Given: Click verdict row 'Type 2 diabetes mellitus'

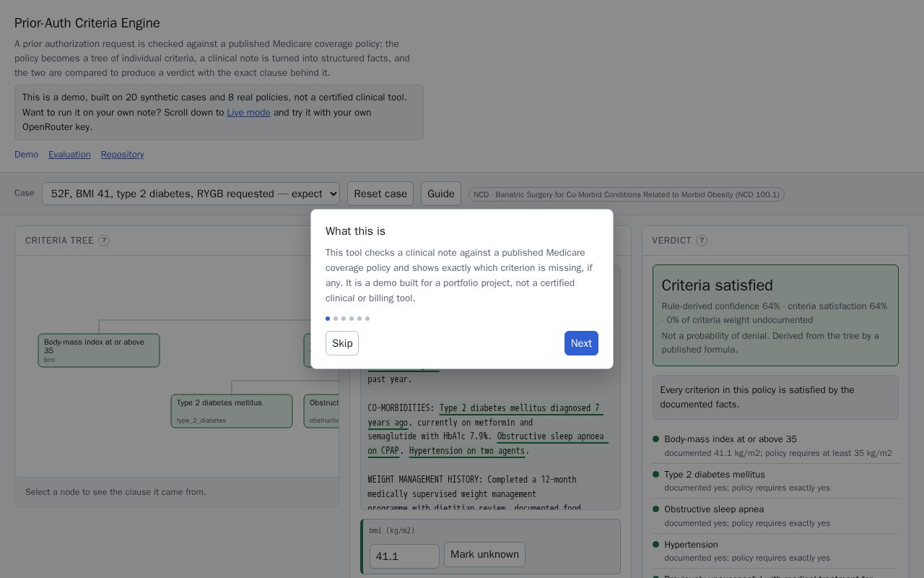Looking at the screenshot, I should pyautogui.click(x=777, y=480).
